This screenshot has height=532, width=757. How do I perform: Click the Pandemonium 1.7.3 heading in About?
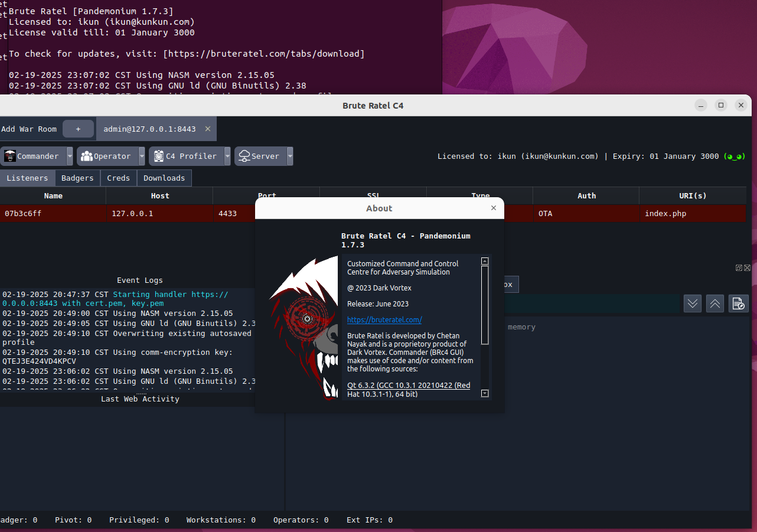(x=406, y=240)
